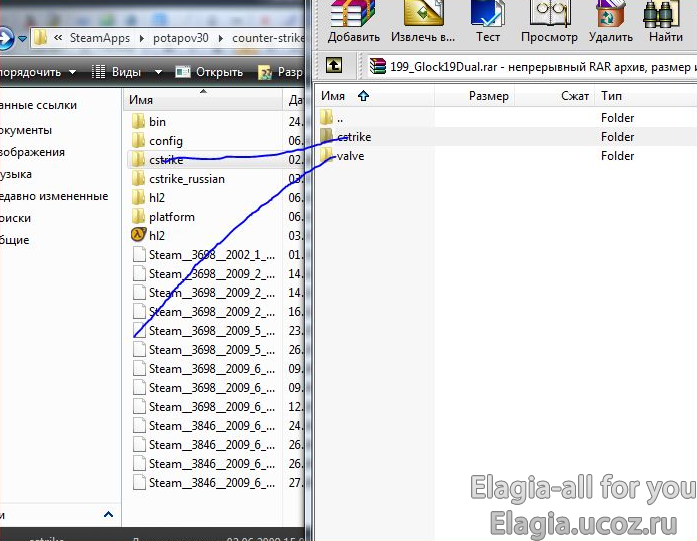Select the cstrike folder in WinRAR archive
Screen dimensions: 697x541
[x=354, y=137]
